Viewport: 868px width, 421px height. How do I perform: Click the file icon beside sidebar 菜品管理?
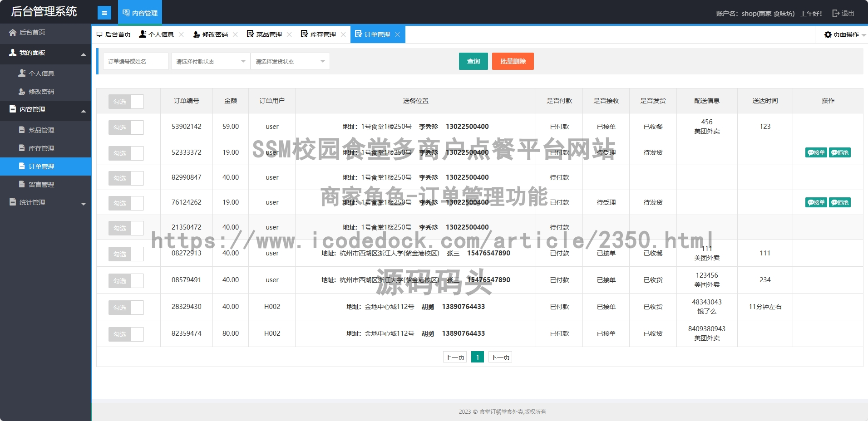pos(22,130)
